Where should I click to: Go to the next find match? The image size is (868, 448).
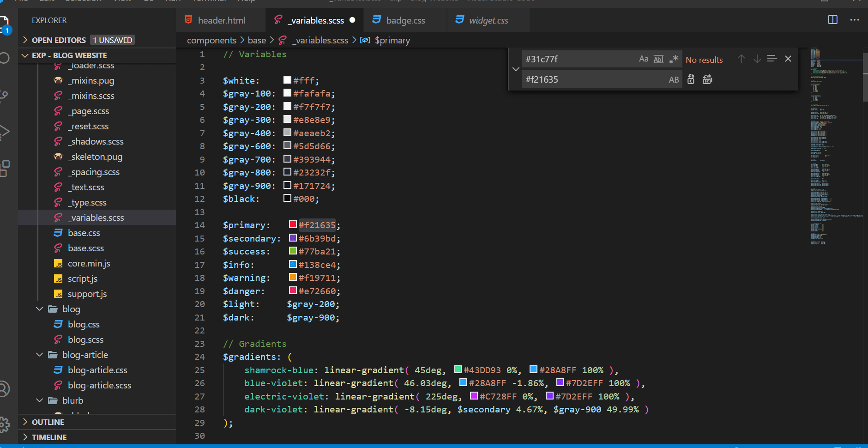(x=757, y=59)
